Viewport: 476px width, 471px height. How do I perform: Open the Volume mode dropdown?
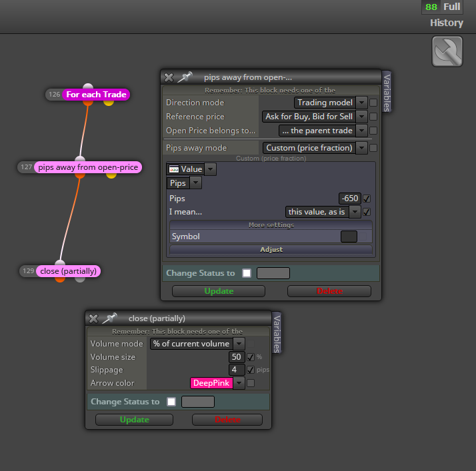click(x=239, y=344)
